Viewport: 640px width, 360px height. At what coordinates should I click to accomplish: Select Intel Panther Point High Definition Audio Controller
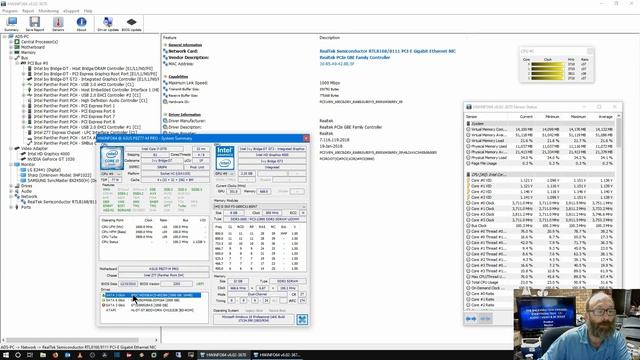pyautogui.click(x=90, y=100)
